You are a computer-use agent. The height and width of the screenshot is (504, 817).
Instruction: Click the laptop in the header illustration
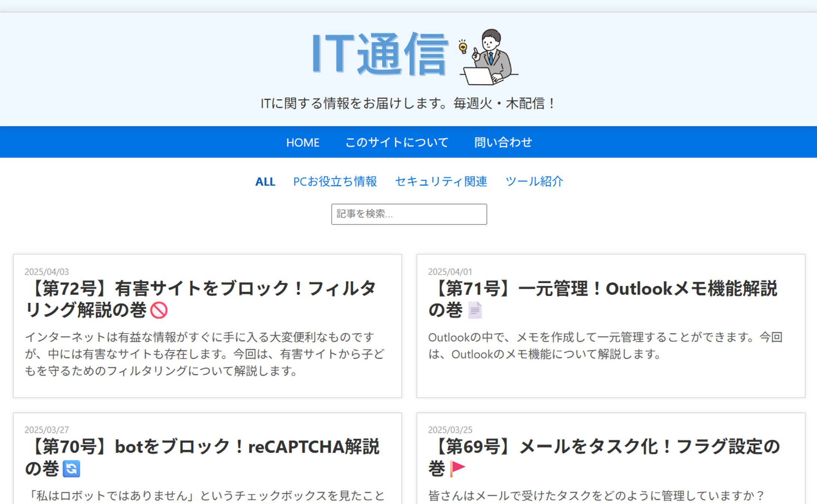click(x=479, y=77)
